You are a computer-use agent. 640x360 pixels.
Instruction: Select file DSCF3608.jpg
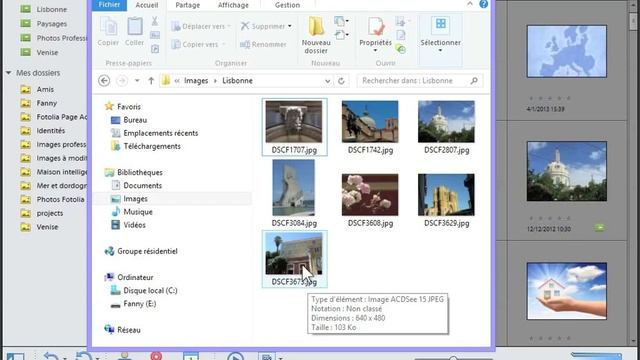[x=370, y=200]
